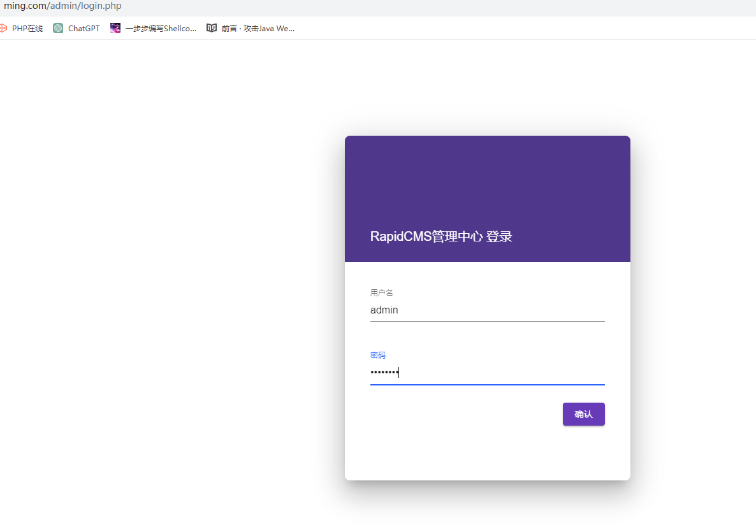Open the 前言 · 攻击Java We... bookmark label
The height and width of the screenshot is (532, 756).
click(258, 29)
